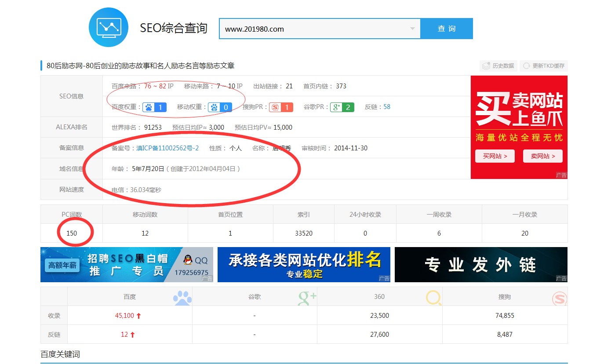Click the SEO recruitment QQ ad banner
593x364 pixels.
pos(127,265)
